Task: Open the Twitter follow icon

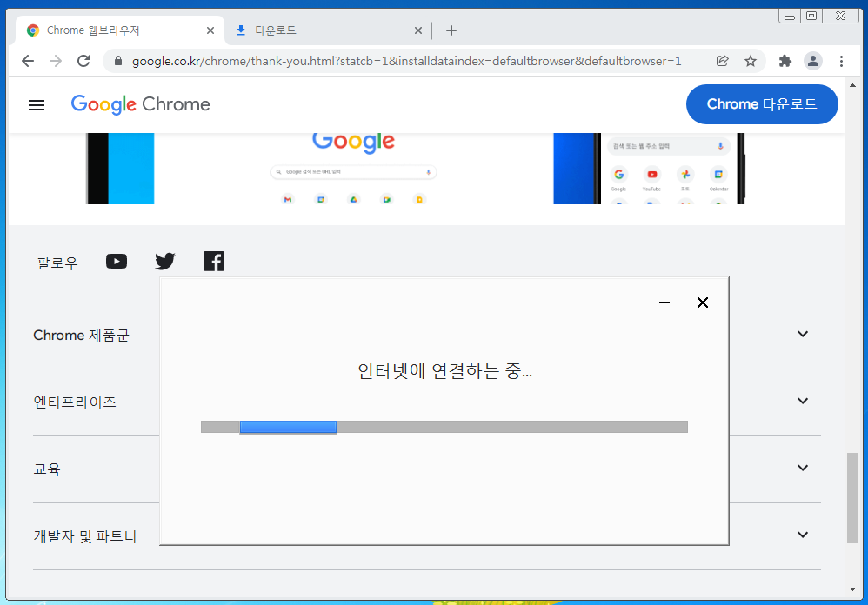Action: (x=165, y=261)
